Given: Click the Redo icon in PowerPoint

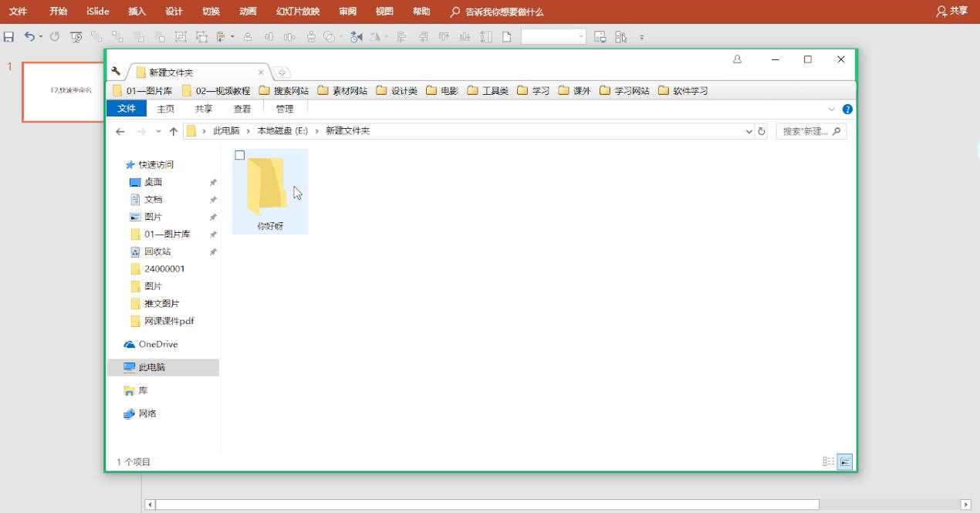Looking at the screenshot, I should point(54,36).
